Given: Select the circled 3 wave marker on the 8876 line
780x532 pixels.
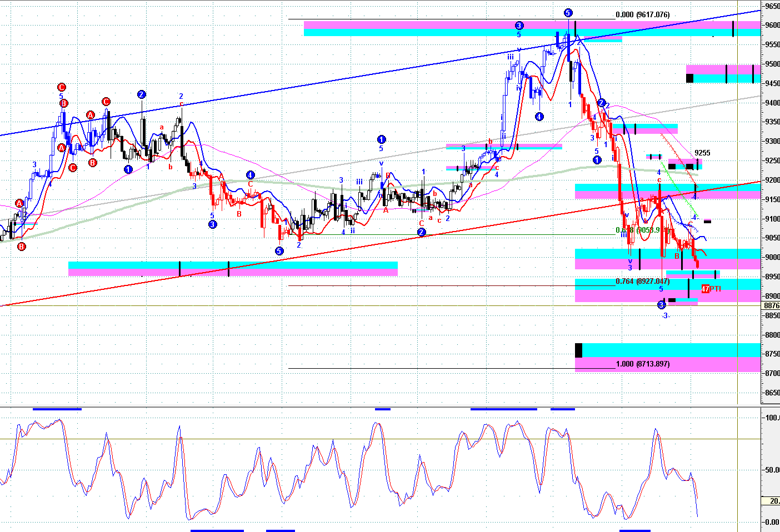Looking at the screenshot, I should (662, 305).
